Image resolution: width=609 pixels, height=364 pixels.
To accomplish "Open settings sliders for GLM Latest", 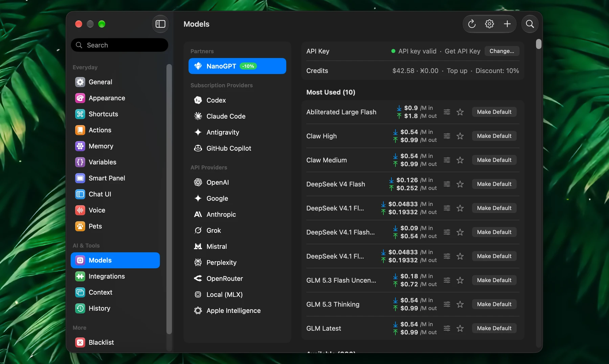I will (x=447, y=328).
